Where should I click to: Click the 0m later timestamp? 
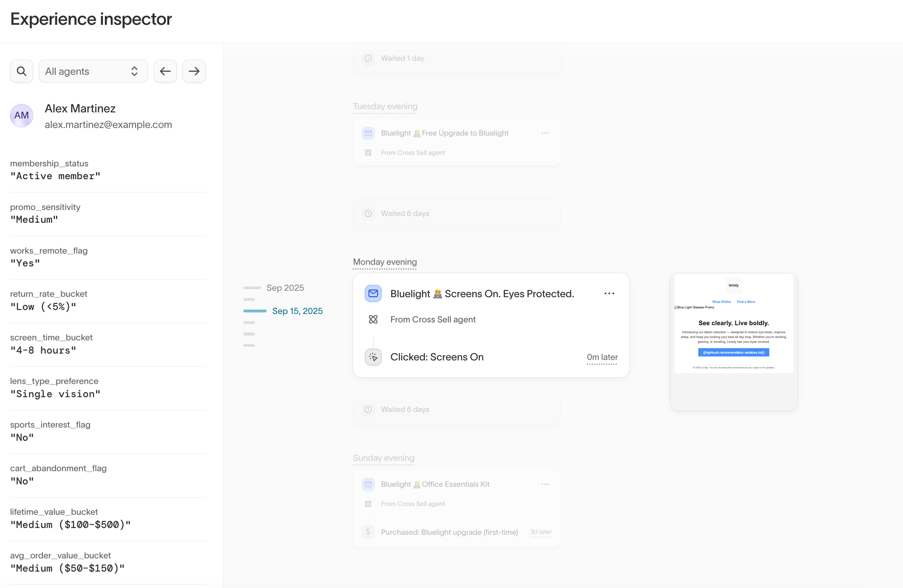tap(602, 357)
